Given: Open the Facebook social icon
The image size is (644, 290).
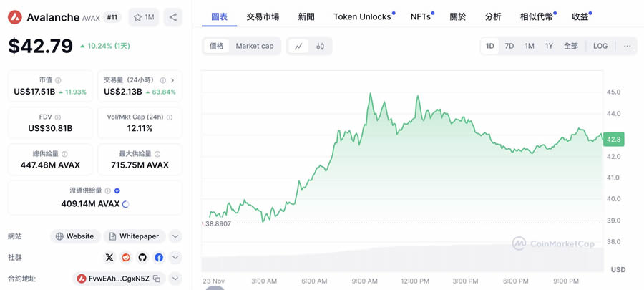Looking at the screenshot, I should click(x=159, y=257).
